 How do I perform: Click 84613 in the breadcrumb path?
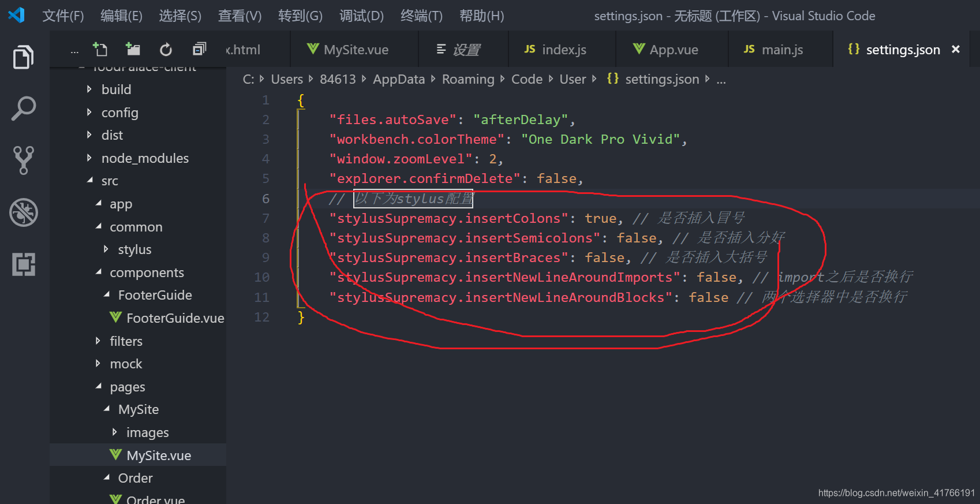tap(338, 79)
